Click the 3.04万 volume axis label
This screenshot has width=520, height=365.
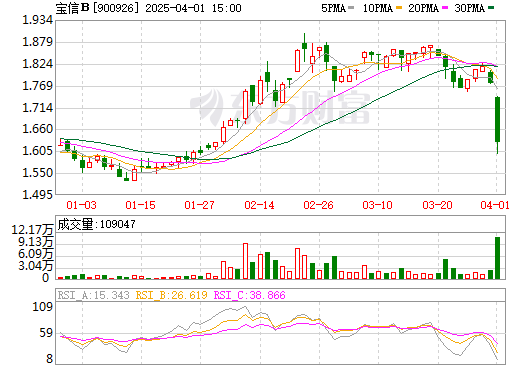click(36, 266)
